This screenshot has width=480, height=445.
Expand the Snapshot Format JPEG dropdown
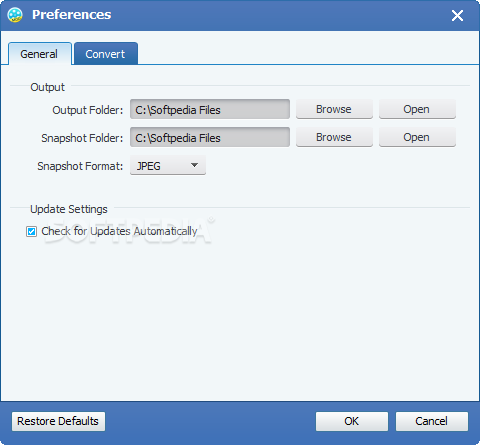(x=168, y=166)
